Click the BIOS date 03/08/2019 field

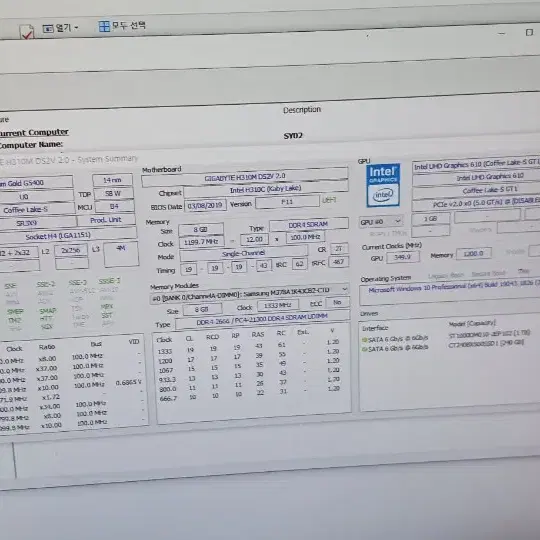(x=205, y=206)
